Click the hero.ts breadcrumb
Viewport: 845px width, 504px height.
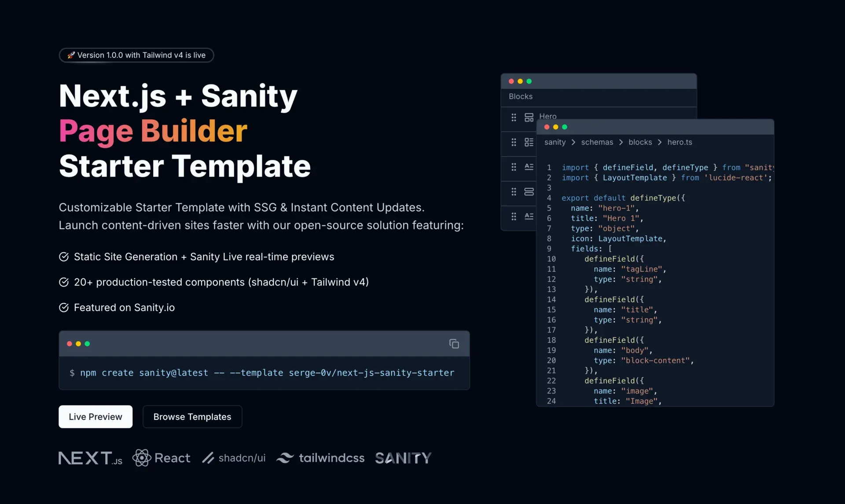point(680,142)
